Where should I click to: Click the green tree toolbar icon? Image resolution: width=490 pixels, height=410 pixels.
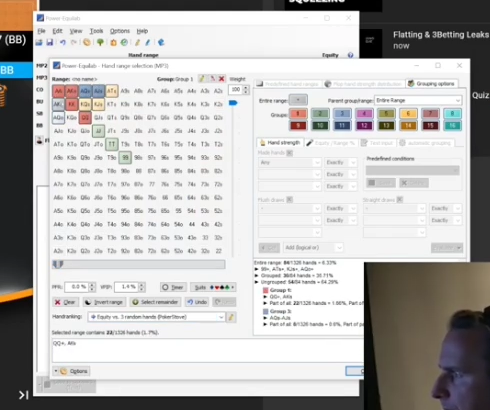click(100, 42)
